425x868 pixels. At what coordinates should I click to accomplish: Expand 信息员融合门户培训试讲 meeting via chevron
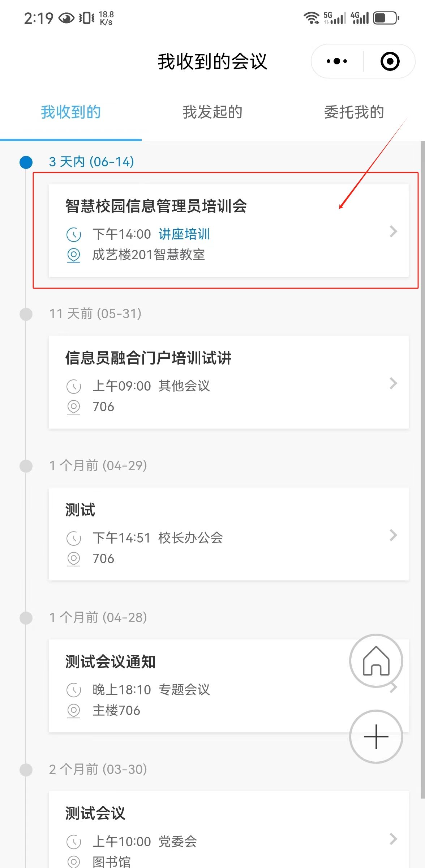pyautogui.click(x=393, y=383)
